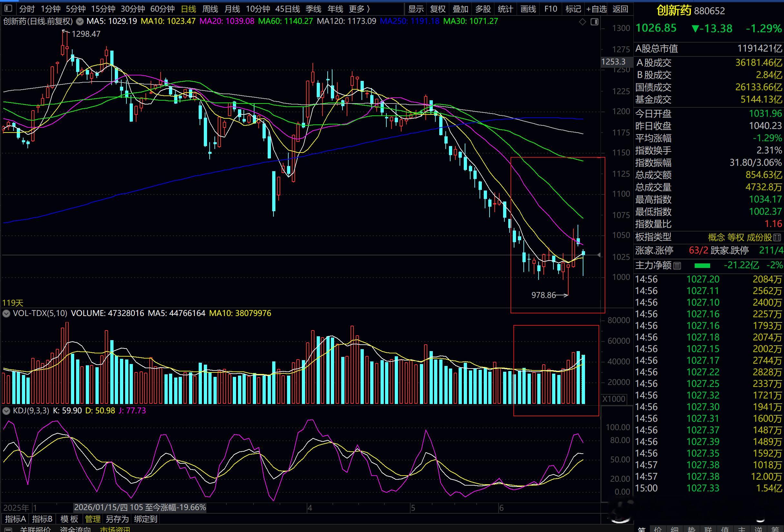784x532 pixels.
Task: Add to watchlist with +自选
Action: [597, 9]
